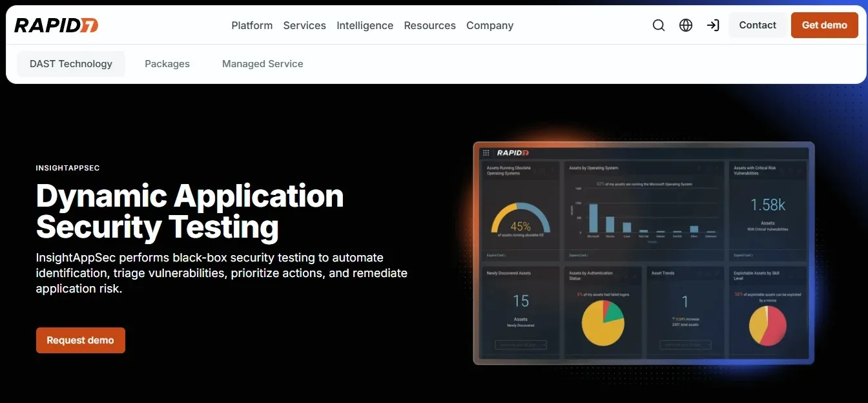868x403 pixels.
Task: Switch to the Managed Service tab
Action: 262,64
